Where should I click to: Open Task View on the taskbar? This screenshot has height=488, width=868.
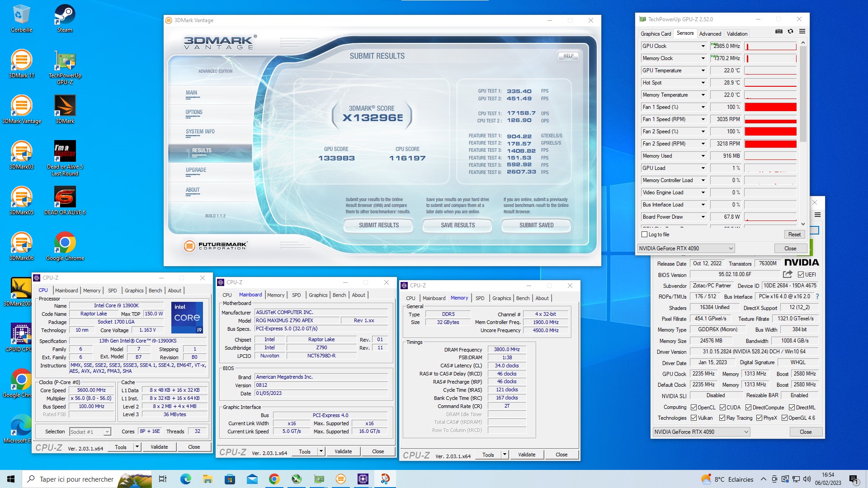pos(163,479)
